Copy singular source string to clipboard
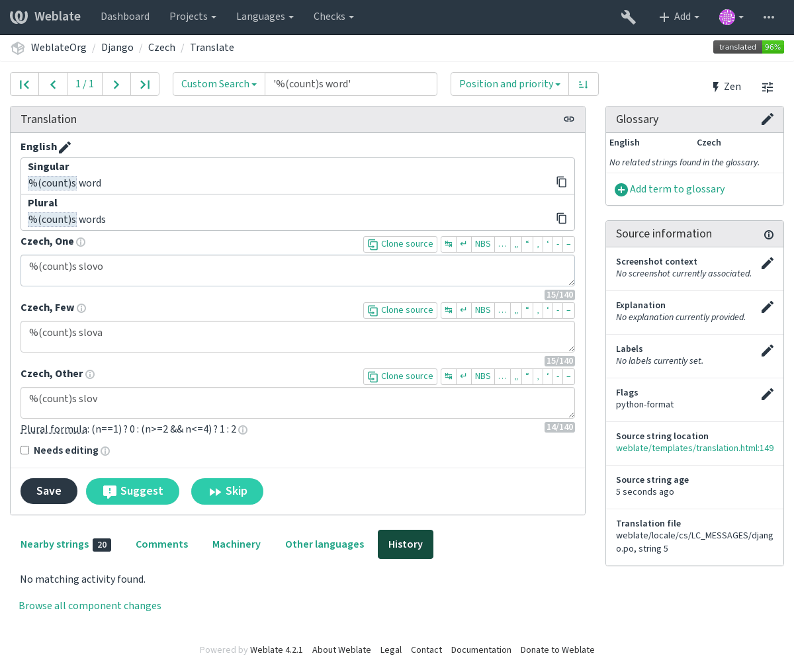Image resolution: width=794 pixels, height=672 pixels. pos(562,182)
